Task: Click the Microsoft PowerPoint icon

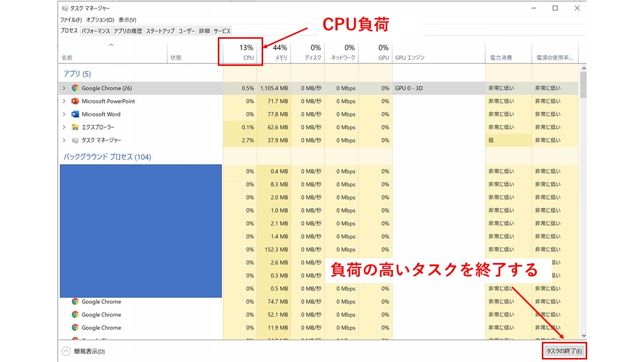Action: pos(75,101)
